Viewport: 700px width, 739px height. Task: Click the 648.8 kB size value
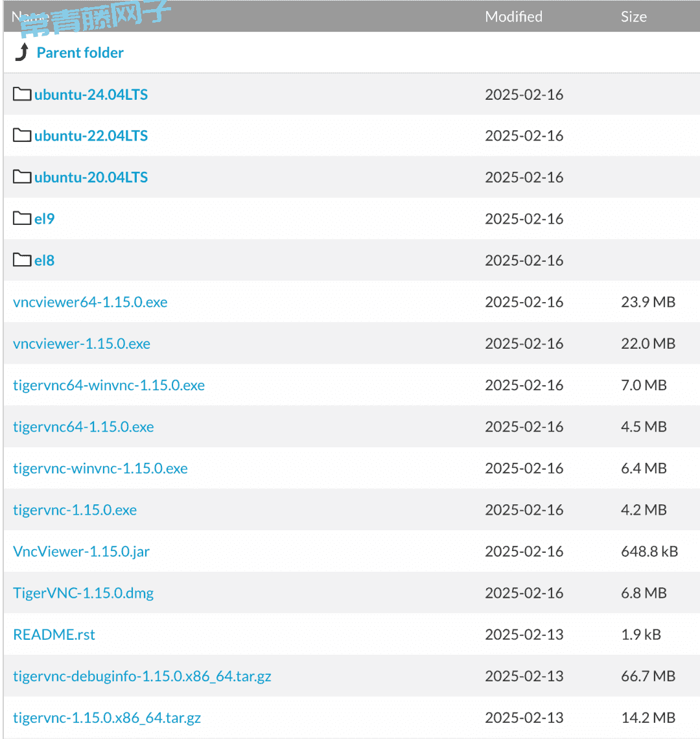pyautogui.click(x=649, y=552)
